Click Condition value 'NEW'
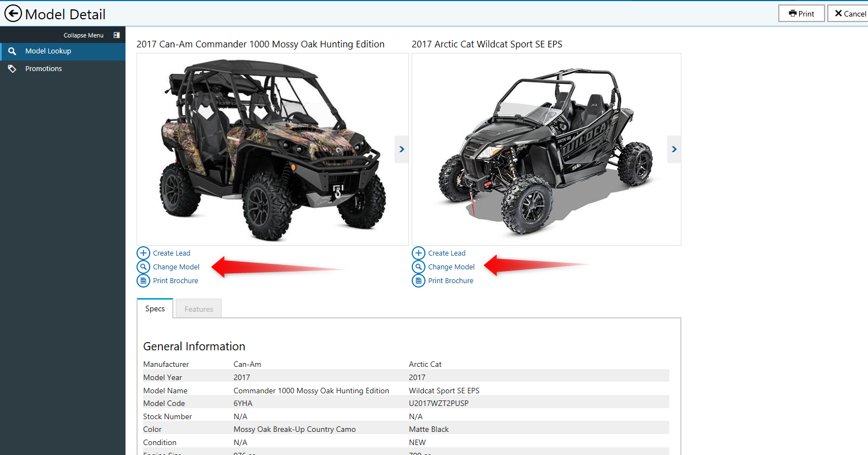The height and width of the screenshot is (455, 868). tap(417, 443)
